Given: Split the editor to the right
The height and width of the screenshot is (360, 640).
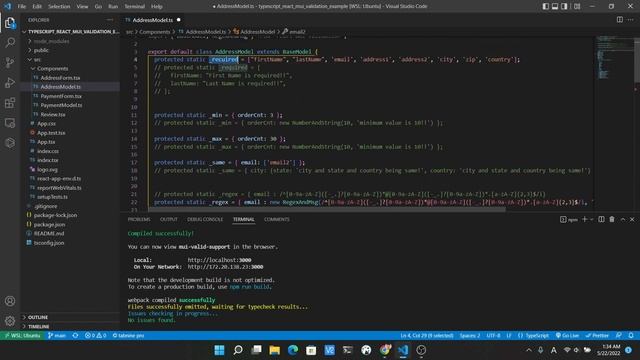Looking at the screenshot, I should click(x=620, y=20).
